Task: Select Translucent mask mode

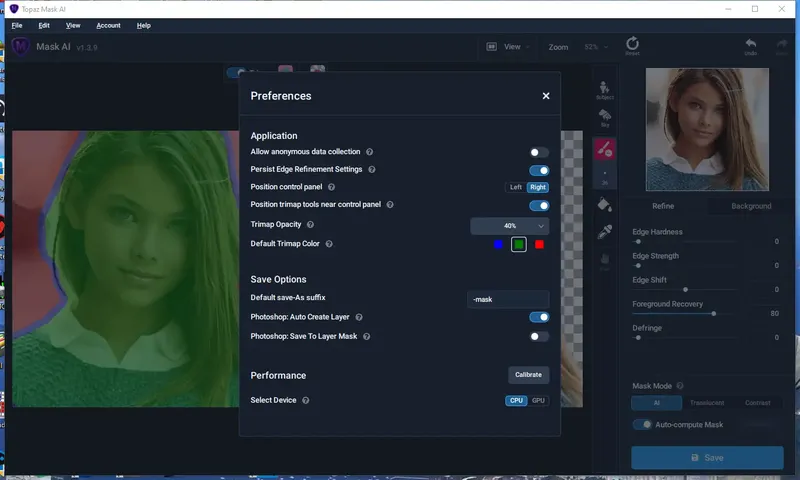Action: (x=707, y=403)
